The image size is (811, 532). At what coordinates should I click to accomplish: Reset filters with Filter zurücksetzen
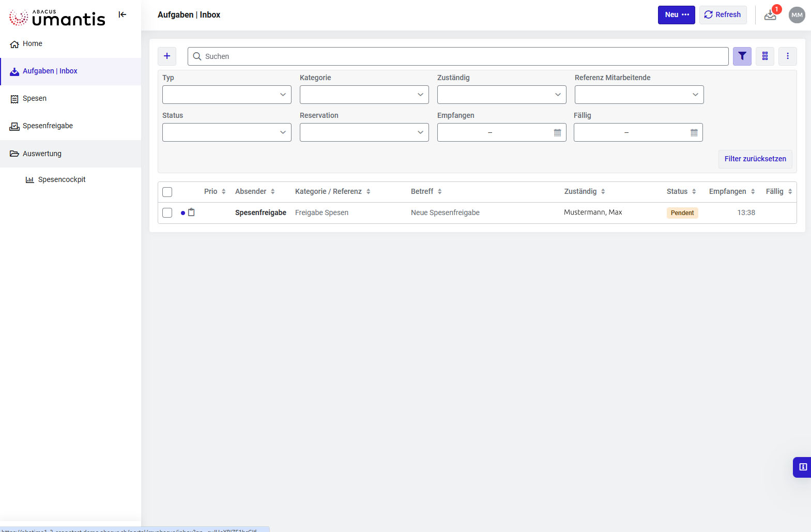click(x=755, y=159)
